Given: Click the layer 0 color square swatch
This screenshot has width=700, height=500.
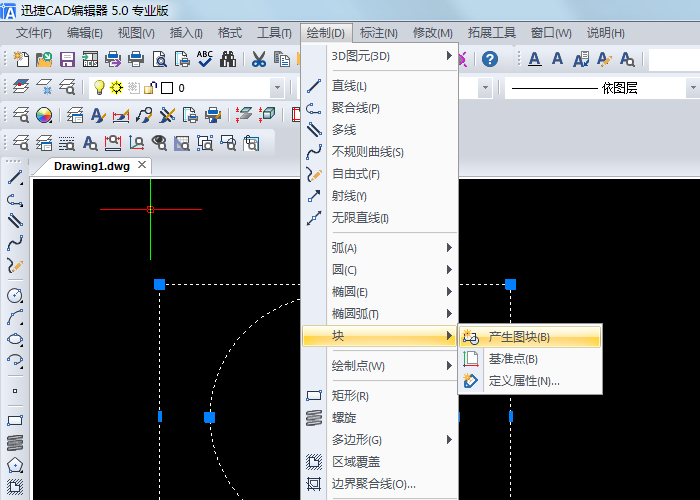Looking at the screenshot, I should click(x=166, y=88).
